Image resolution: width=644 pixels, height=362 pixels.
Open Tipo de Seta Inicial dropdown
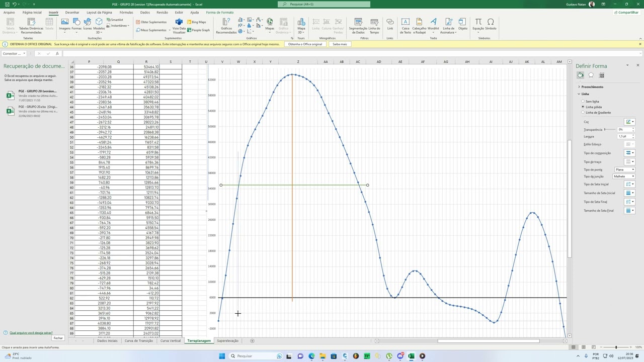(629, 184)
